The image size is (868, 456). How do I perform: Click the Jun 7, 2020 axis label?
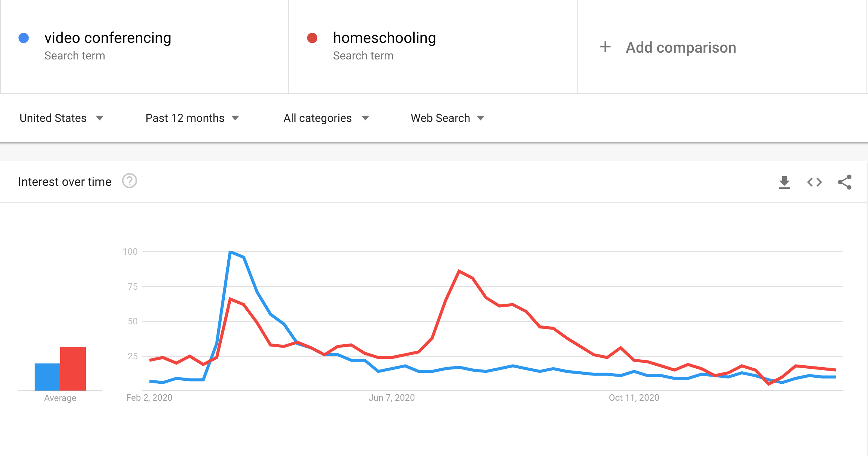(x=391, y=398)
